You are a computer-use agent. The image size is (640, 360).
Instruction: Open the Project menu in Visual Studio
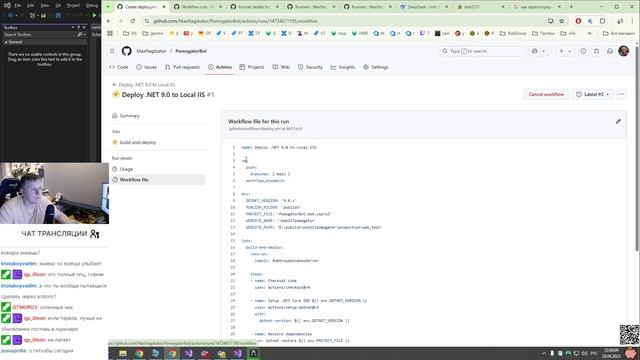point(73,5)
